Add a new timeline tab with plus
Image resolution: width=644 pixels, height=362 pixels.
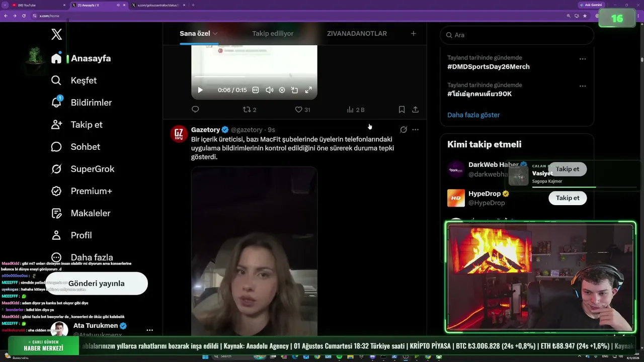(x=414, y=34)
